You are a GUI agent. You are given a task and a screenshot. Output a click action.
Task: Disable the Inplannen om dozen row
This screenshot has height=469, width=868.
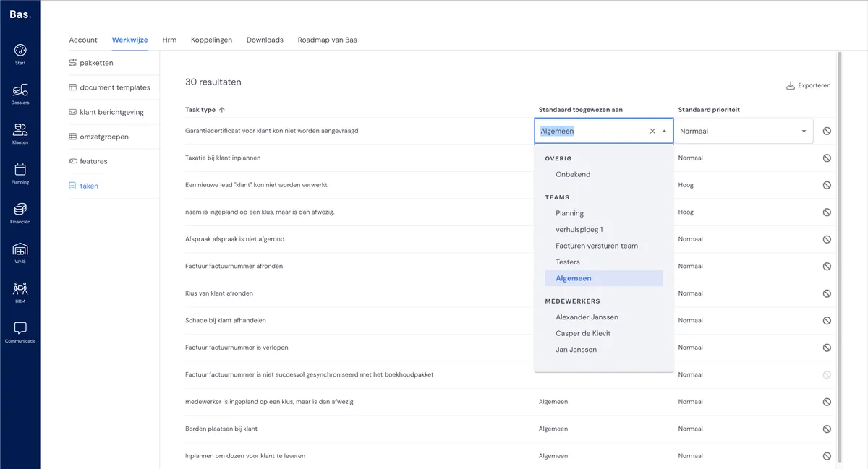pyautogui.click(x=827, y=456)
